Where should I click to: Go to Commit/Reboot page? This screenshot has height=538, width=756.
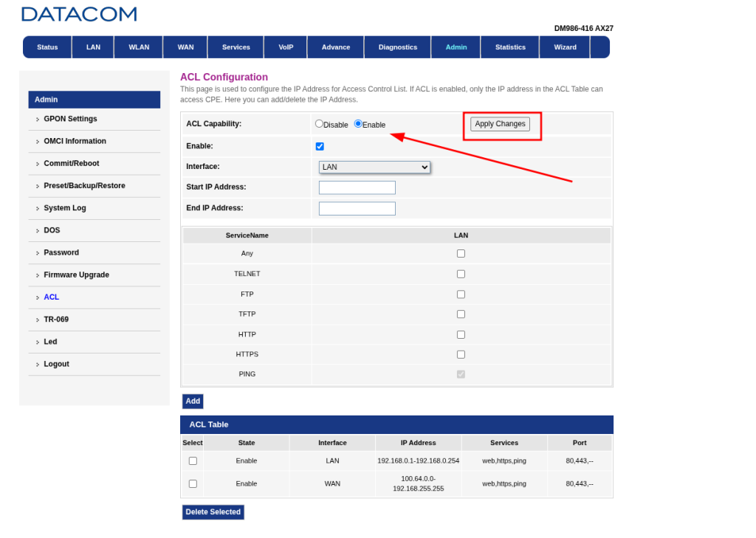[x=72, y=163]
